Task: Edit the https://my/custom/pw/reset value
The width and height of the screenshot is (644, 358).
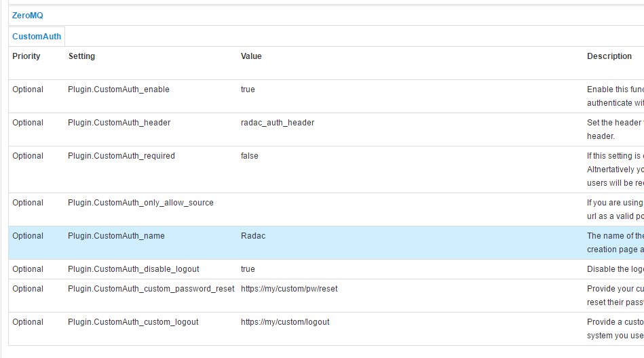Action: (x=289, y=289)
